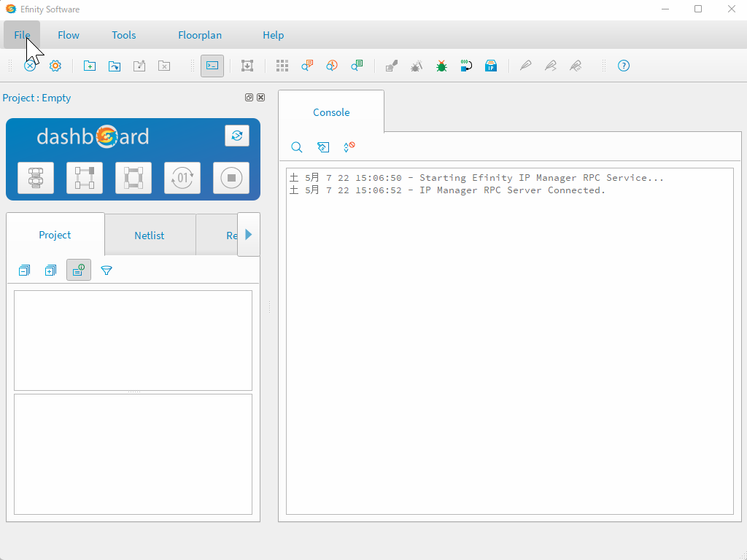Click the magnifier with clock timing icon

coord(332,66)
